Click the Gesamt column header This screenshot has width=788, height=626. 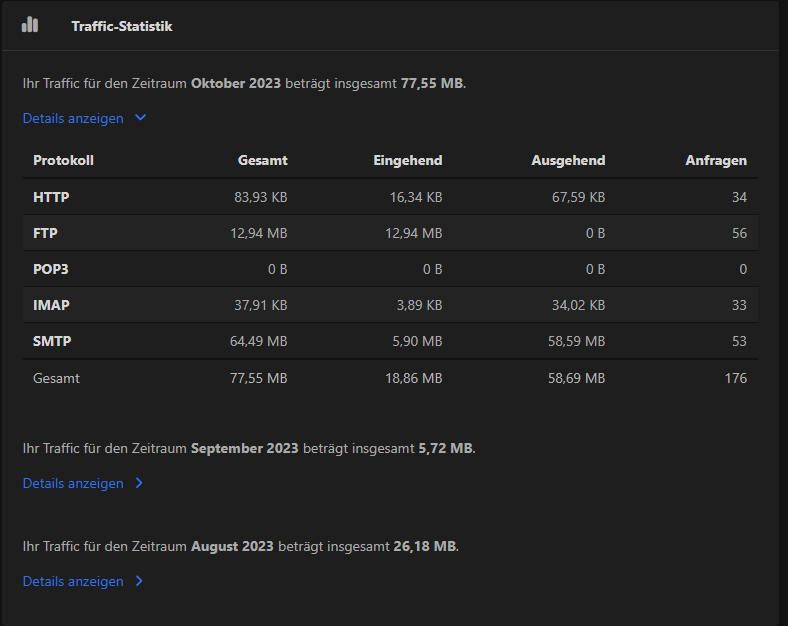[262, 160]
